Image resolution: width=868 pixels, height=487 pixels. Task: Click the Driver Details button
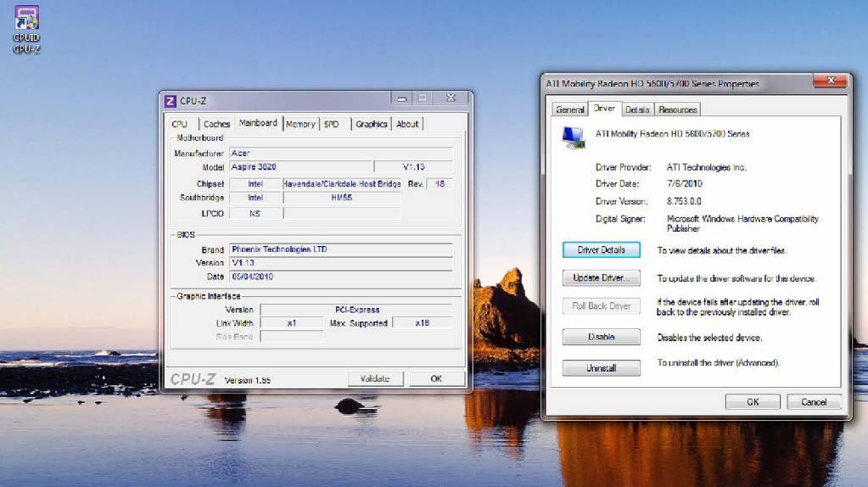tap(602, 250)
